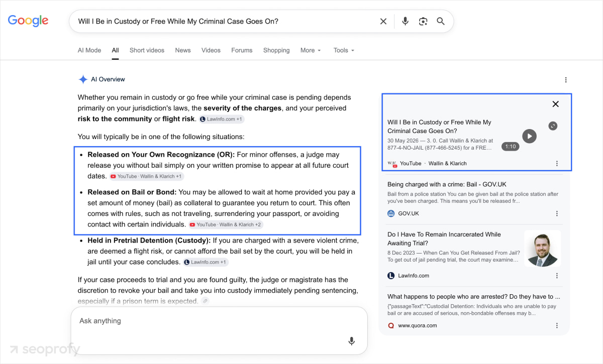Click the YouTube · Wallin & Klarich source label
Screen dimensions: 603x364
point(433,163)
